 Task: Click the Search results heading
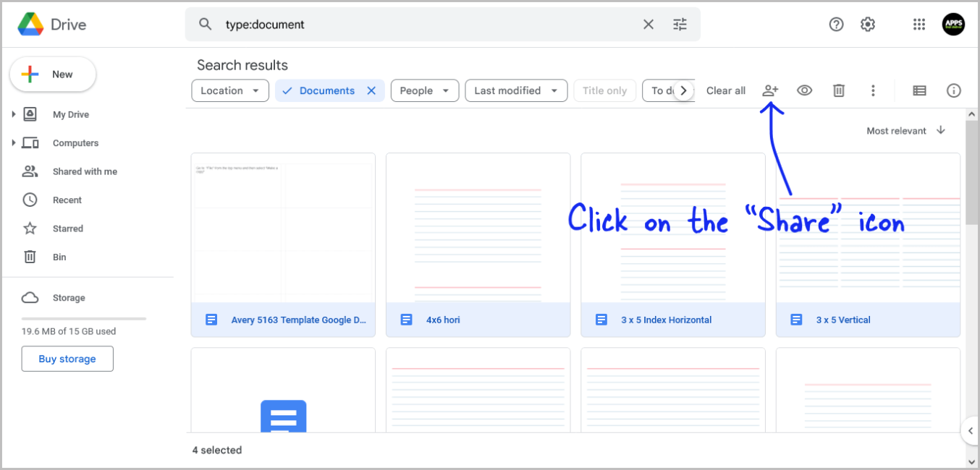coord(242,65)
